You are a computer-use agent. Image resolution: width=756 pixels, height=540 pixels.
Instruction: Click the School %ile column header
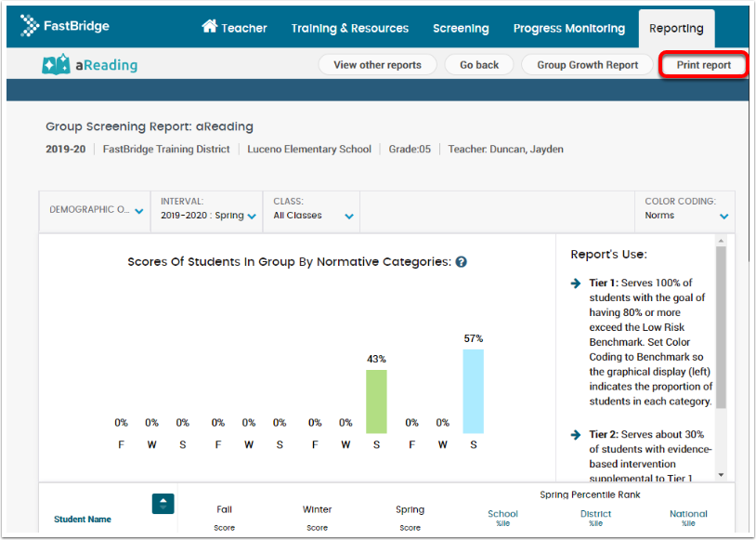pos(502,518)
